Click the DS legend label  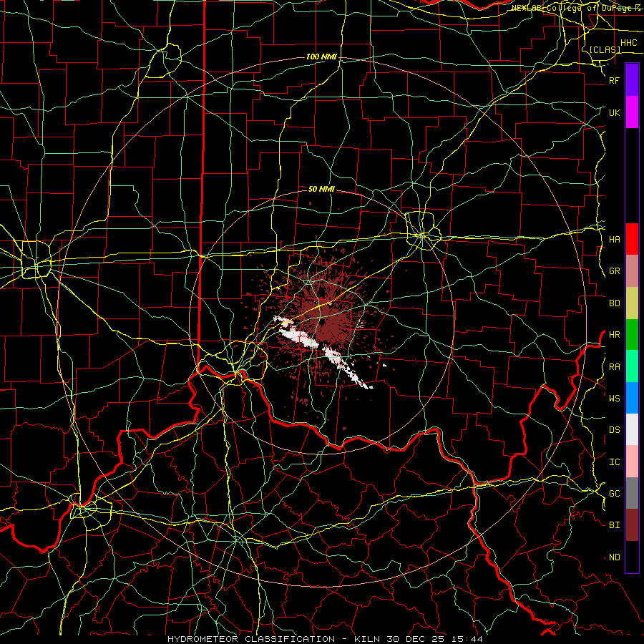pos(614,430)
